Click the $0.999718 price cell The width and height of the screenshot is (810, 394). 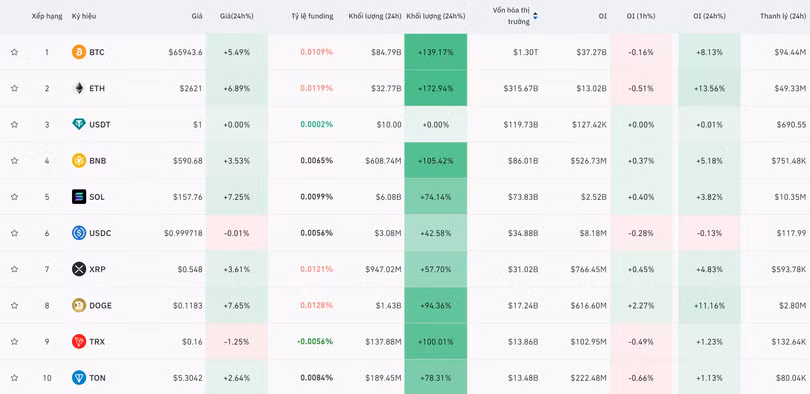183,233
